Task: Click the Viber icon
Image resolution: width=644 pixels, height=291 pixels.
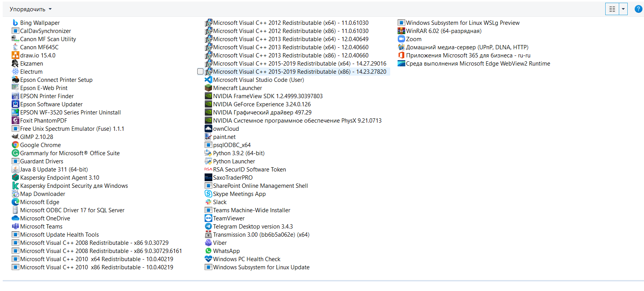Action: pos(208,243)
